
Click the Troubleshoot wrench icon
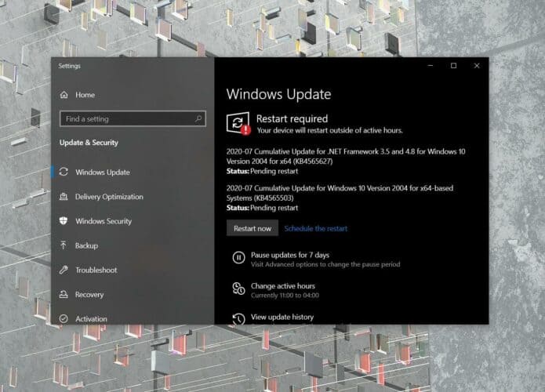pyautogui.click(x=64, y=270)
